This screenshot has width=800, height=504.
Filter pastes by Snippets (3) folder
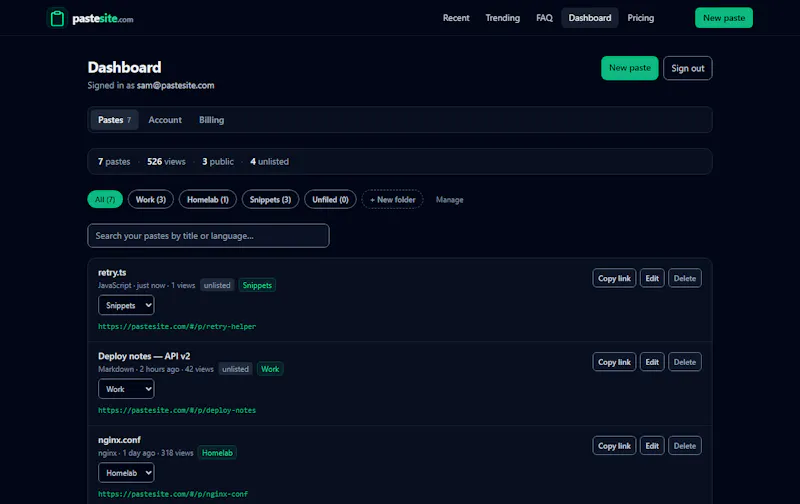[270, 199]
